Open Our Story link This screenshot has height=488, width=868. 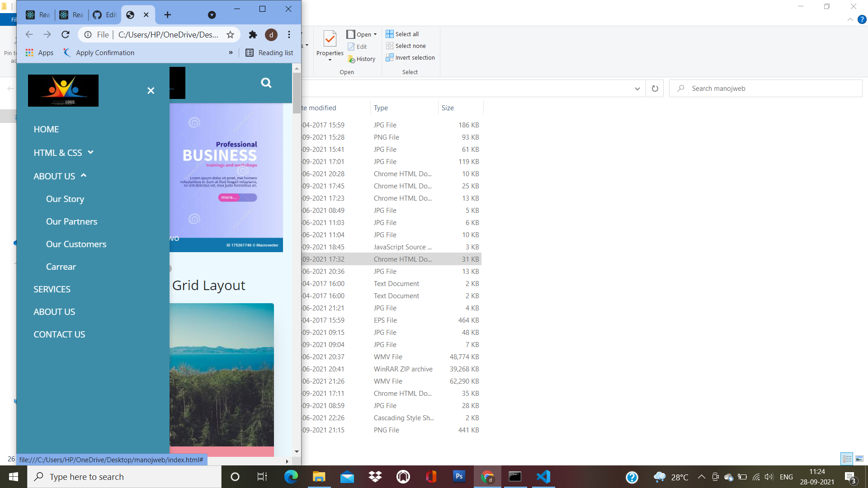coord(65,199)
